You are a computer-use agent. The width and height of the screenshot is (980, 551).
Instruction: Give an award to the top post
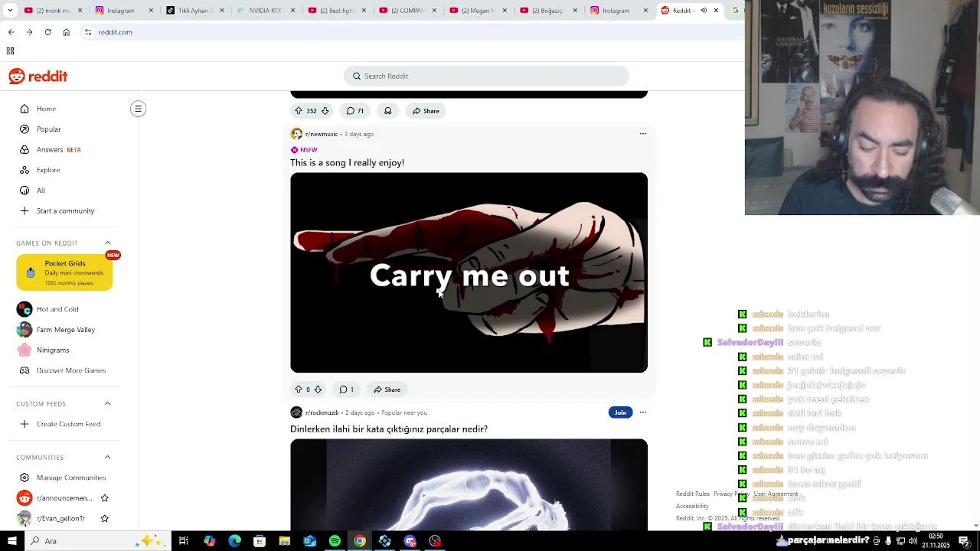tap(387, 111)
